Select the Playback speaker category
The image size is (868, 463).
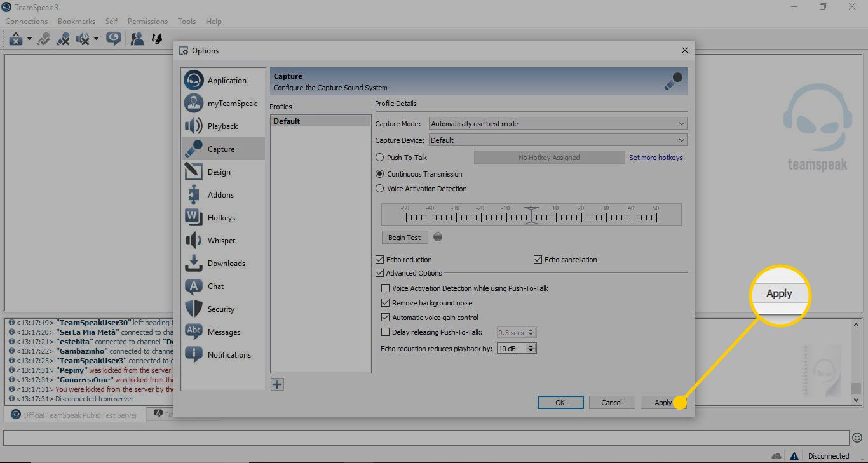pyautogui.click(x=223, y=126)
